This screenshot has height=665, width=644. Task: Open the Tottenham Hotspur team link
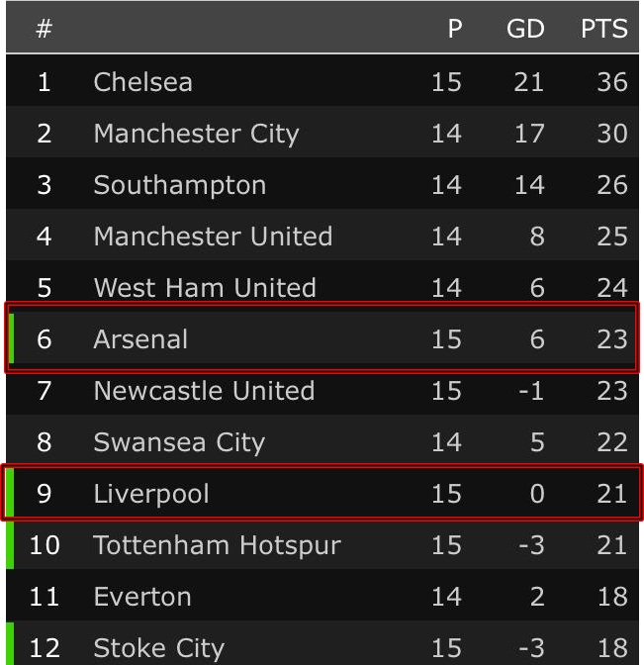click(217, 545)
